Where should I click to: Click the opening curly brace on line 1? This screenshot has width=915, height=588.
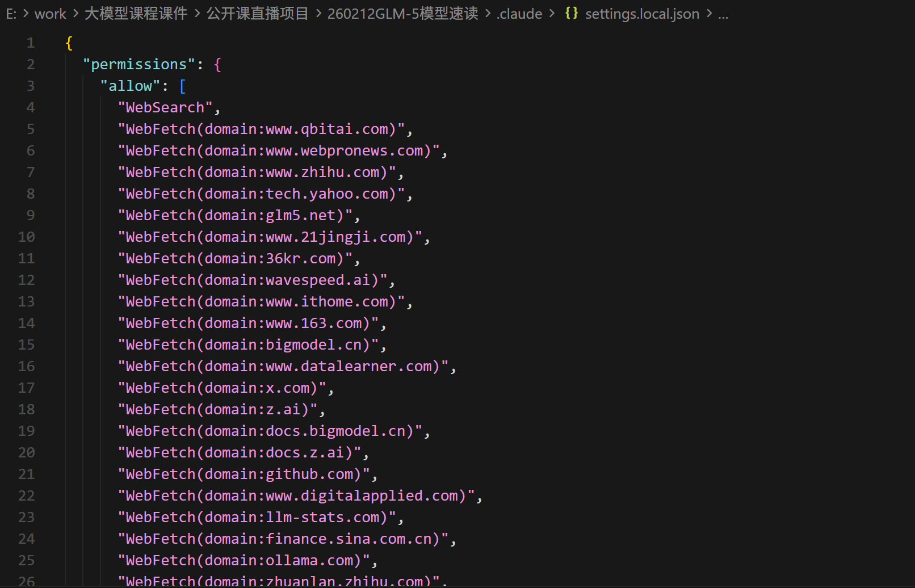[69, 43]
